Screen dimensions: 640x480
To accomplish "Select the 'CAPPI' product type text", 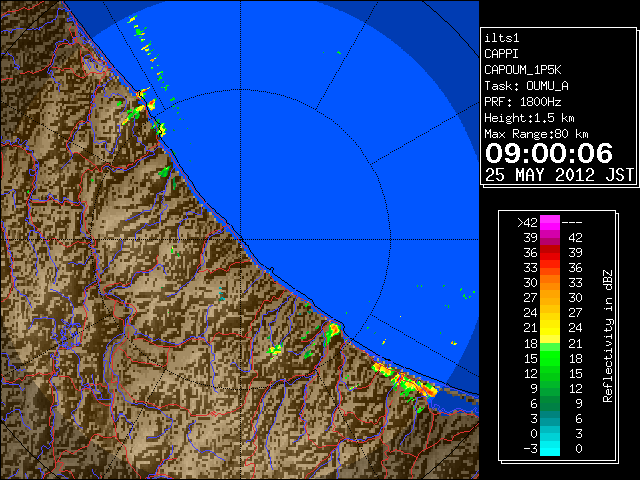I will 501,54.
